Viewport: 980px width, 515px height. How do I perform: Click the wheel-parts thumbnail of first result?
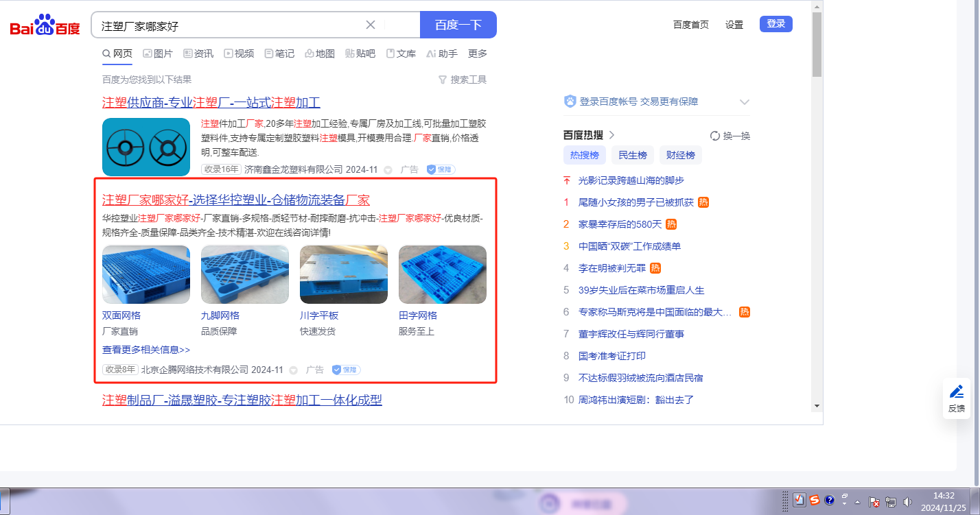point(146,147)
